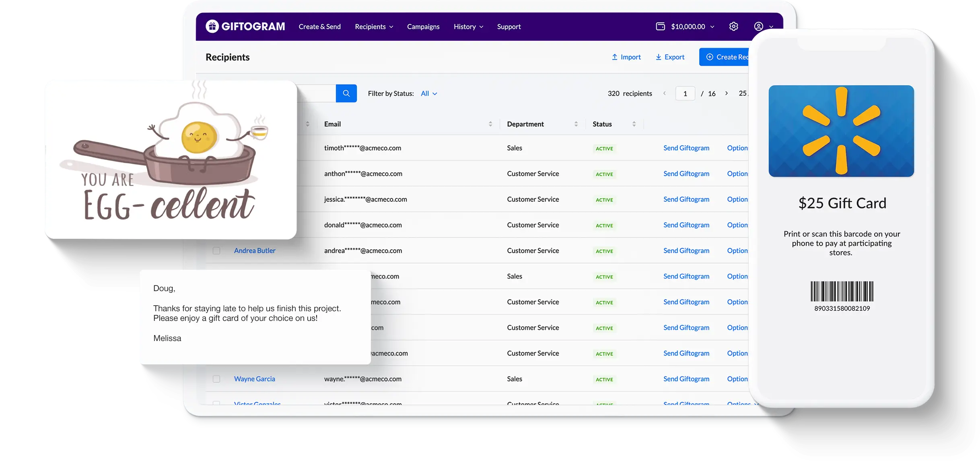Click the Department column header
This screenshot has width=980, height=461.
click(x=525, y=124)
